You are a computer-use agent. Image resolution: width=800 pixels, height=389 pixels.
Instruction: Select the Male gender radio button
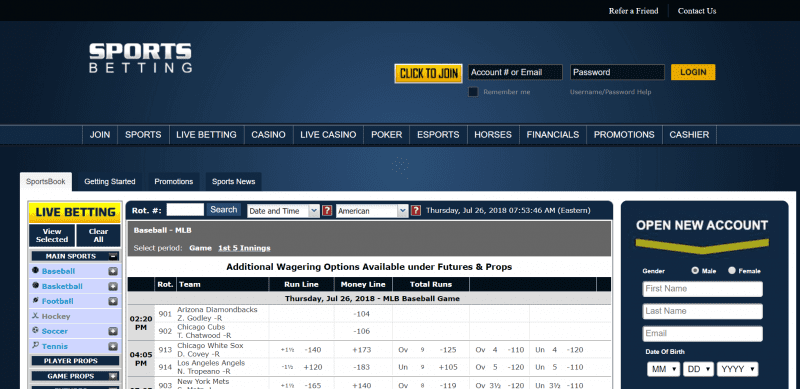coord(695,271)
